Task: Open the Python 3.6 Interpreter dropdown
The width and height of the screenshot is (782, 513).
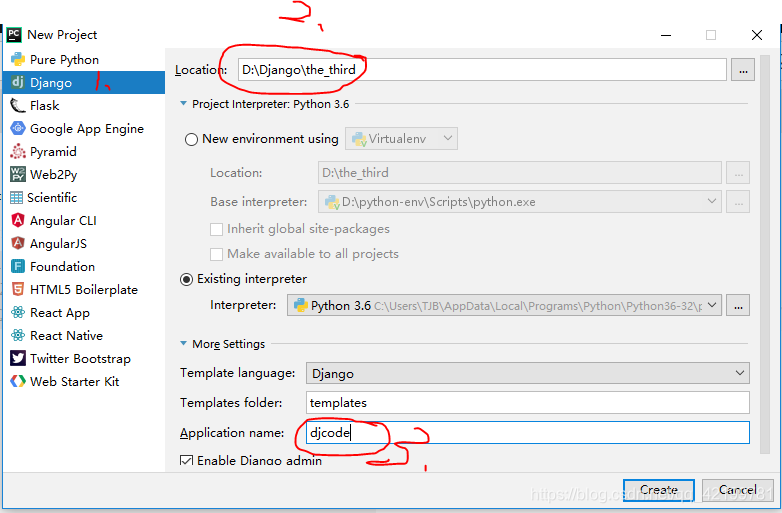Action: pyautogui.click(x=504, y=305)
